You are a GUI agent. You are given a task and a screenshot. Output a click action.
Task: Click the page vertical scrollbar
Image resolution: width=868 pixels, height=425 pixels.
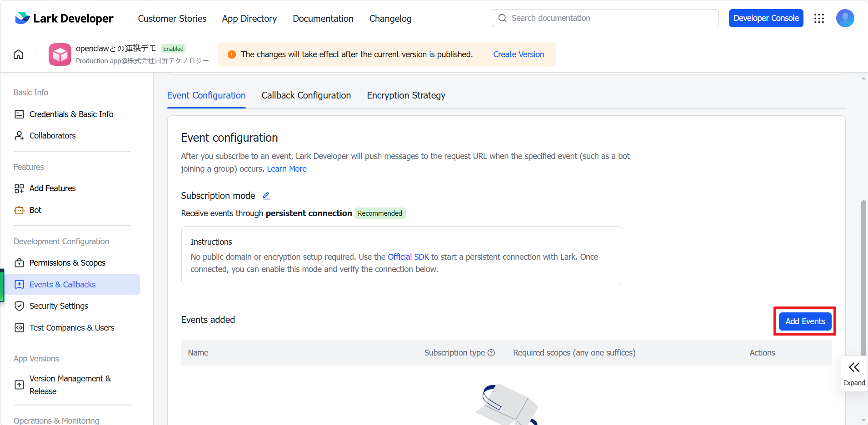click(x=863, y=277)
